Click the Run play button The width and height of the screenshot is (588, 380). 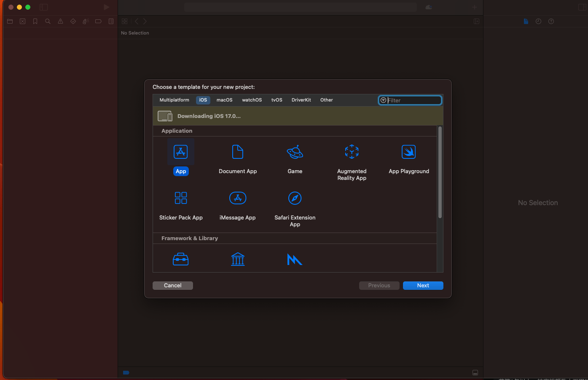pos(107,7)
